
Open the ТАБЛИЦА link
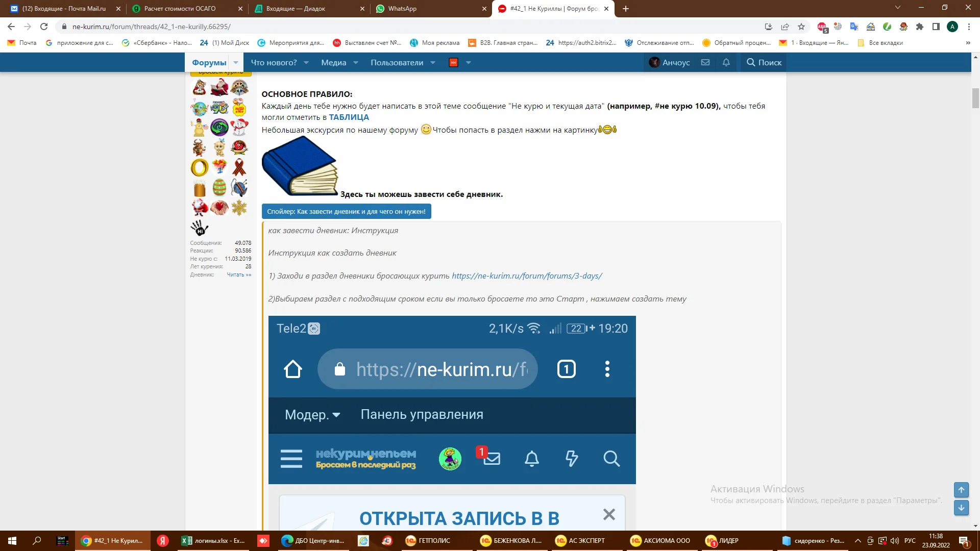[x=349, y=117]
